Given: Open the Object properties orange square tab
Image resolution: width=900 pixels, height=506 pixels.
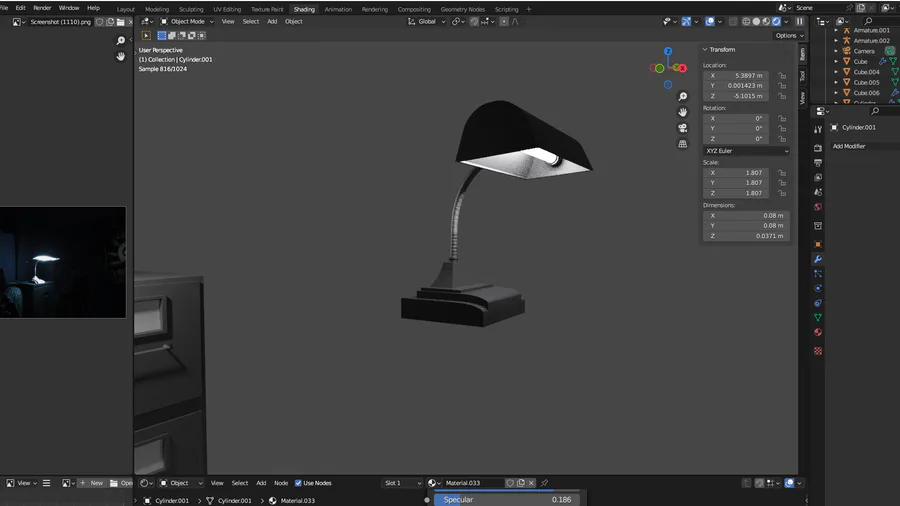Looking at the screenshot, I should point(818,244).
